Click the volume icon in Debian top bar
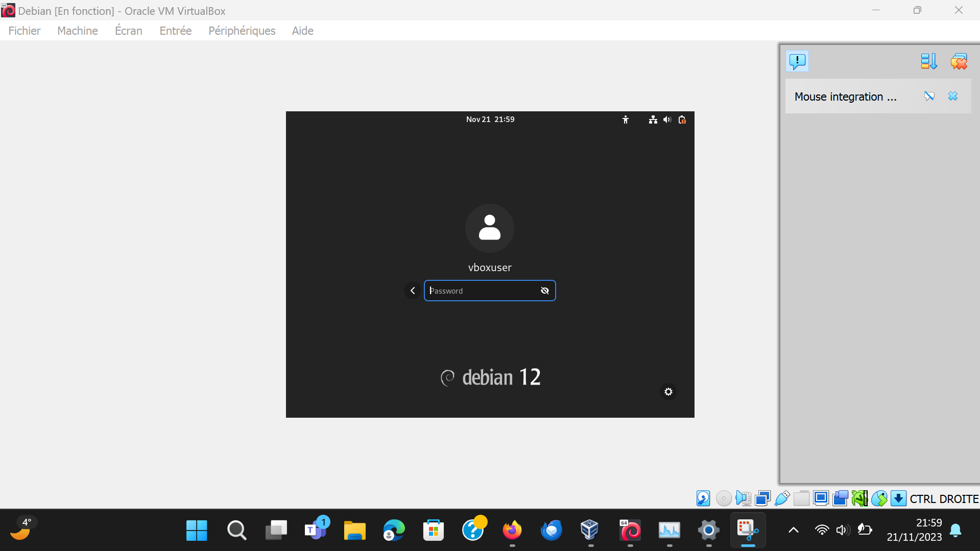The height and width of the screenshot is (551, 980). point(667,119)
